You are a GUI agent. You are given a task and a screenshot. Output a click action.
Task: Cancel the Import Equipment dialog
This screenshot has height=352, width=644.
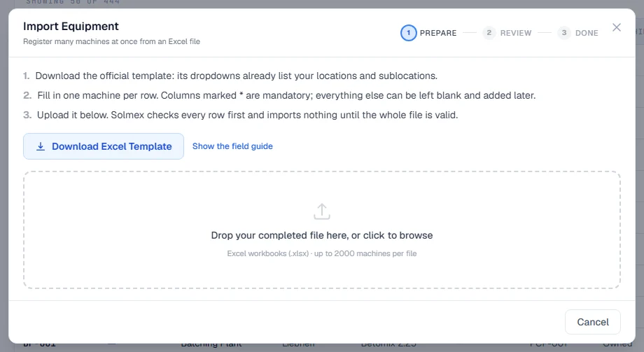593,322
